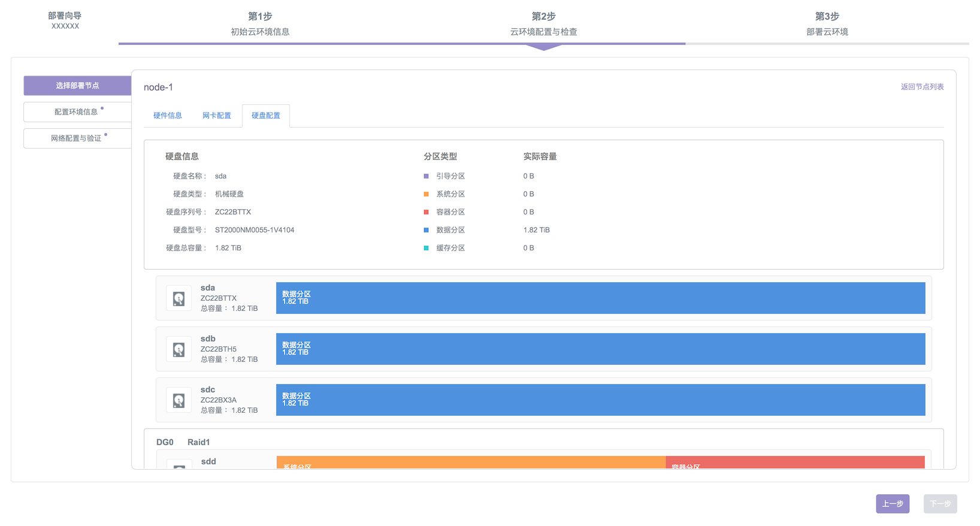Click the red container partition legend square
Viewport: 980px width, 526px height.
[x=426, y=212]
